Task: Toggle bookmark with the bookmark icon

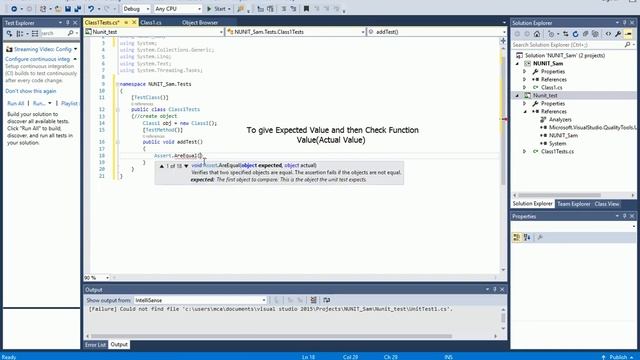Action: 306,9
